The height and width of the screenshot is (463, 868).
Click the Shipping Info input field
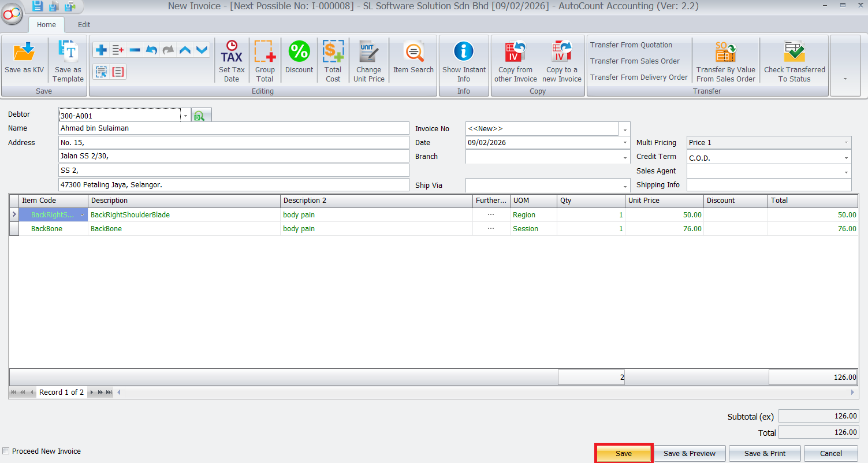(x=769, y=185)
